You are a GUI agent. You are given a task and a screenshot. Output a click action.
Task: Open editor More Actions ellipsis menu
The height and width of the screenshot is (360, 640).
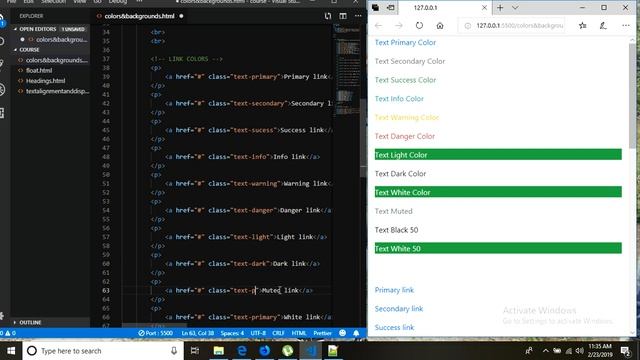(x=358, y=16)
